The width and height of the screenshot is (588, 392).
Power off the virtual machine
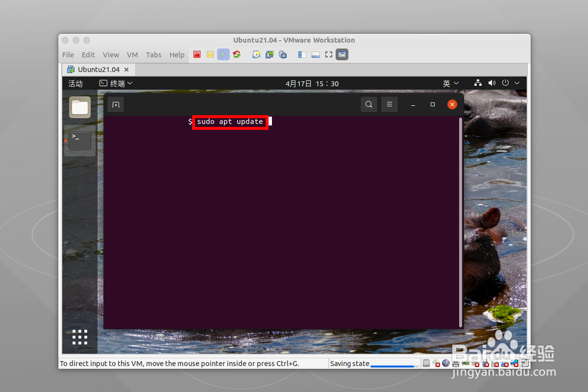click(197, 54)
